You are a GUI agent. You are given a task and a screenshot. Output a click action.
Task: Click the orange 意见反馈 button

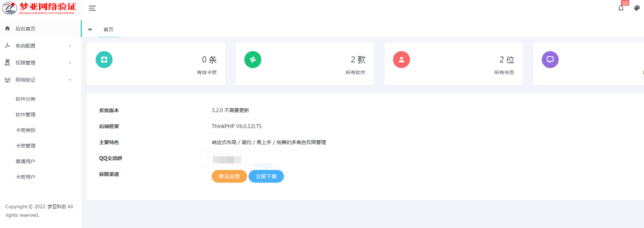pos(229,177)
